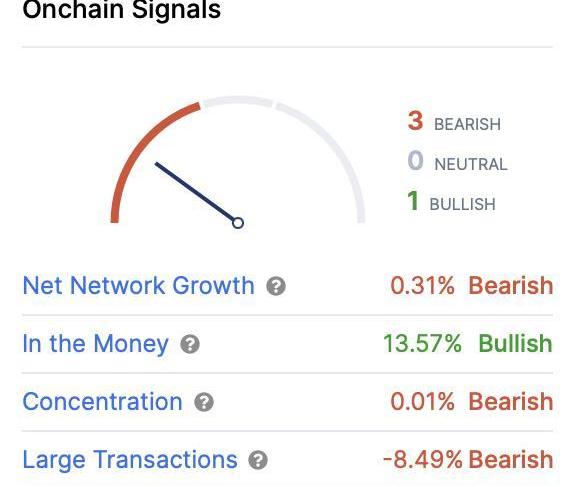Click help icon beside In the Money
The height and width of the screenshot is (487, 580).
(190, 344)
